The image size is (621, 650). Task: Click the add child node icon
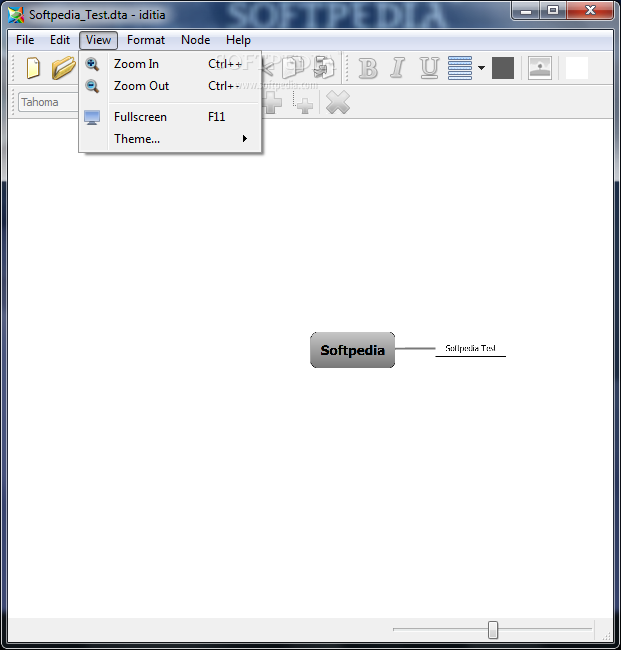tap(303, 104)
